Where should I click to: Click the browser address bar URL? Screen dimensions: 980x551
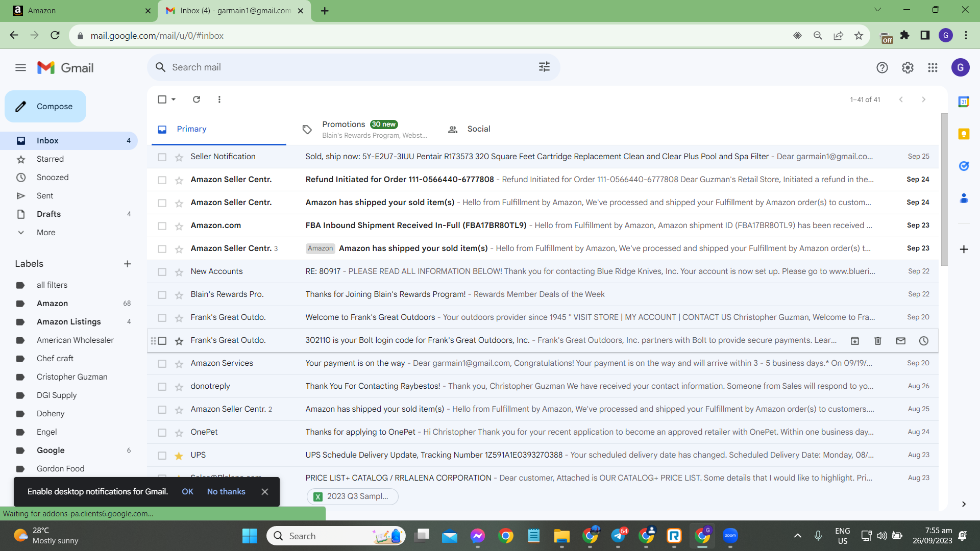pyautogui.click(x=157, y=36)
